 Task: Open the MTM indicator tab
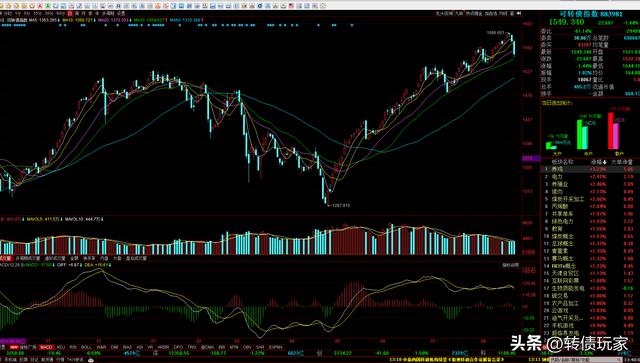point(234,347)
